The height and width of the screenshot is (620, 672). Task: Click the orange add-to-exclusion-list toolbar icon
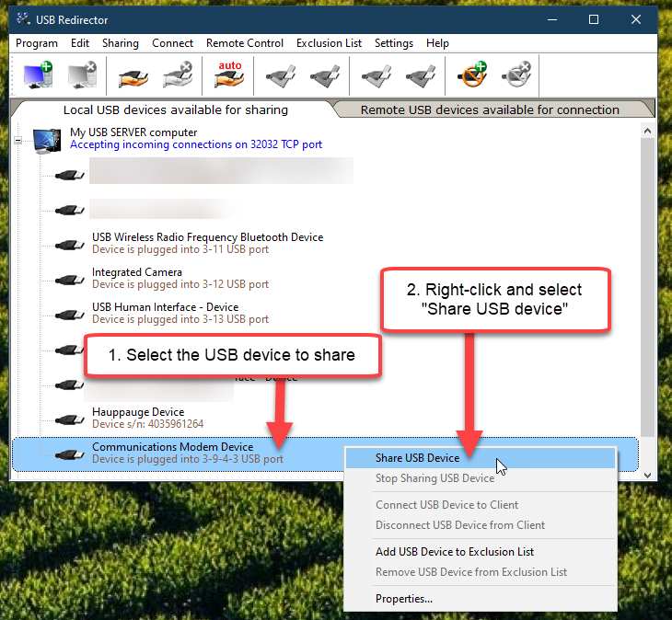(x=472, y=75)
